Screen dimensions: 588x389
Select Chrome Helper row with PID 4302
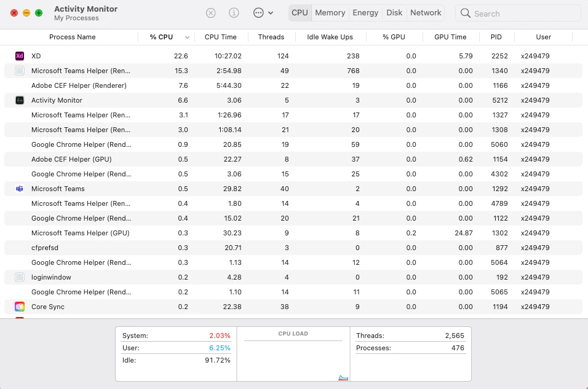pos(293,174)
